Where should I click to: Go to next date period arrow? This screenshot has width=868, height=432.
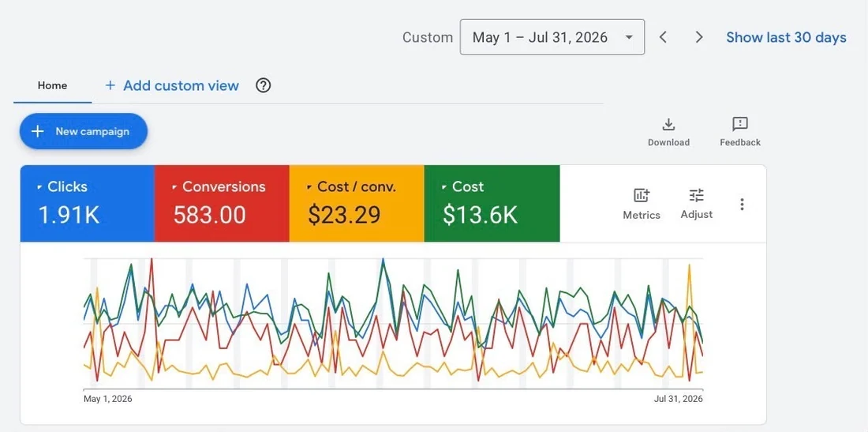pyautogui.click(x=699, y=37)
